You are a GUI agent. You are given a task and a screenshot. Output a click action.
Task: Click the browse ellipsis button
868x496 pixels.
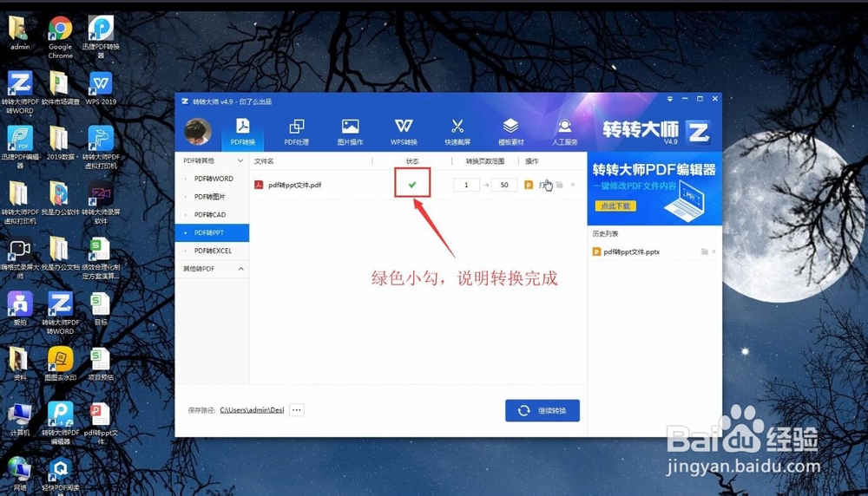297,410
